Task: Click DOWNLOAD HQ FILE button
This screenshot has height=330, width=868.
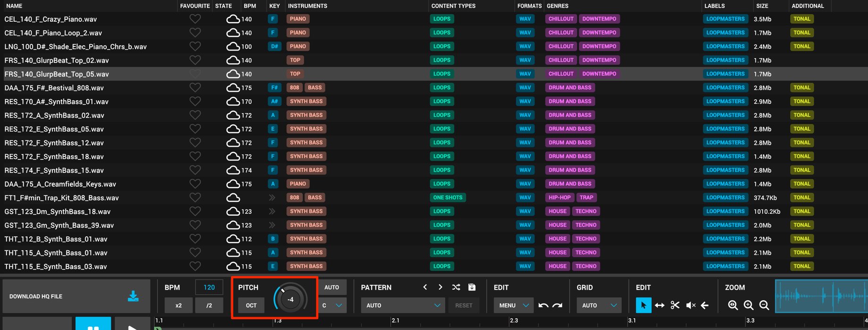Action: click(x=77, y=296)
